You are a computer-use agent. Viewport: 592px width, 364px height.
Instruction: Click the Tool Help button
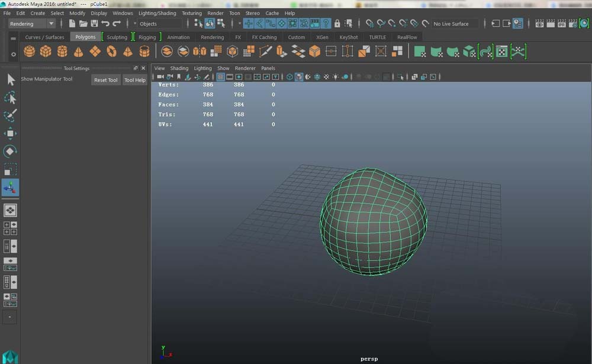pyautogui.click(x=134, y=80)
